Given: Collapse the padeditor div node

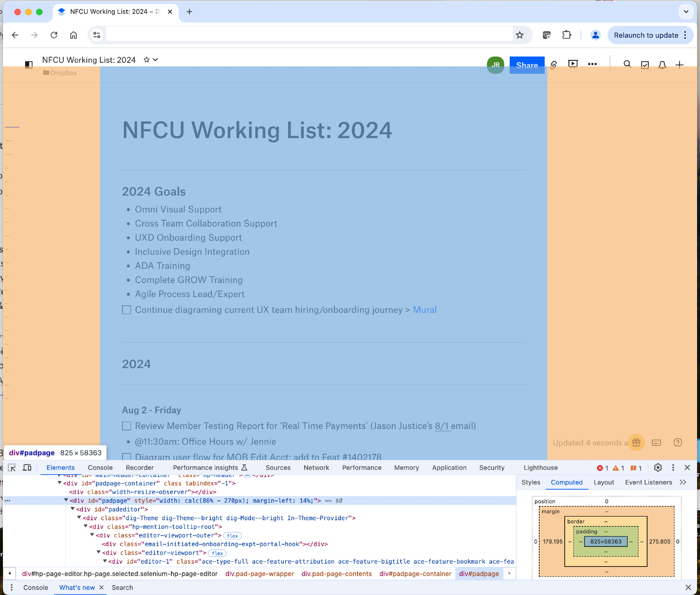Looking at the screenshot, I should [73, 509].
